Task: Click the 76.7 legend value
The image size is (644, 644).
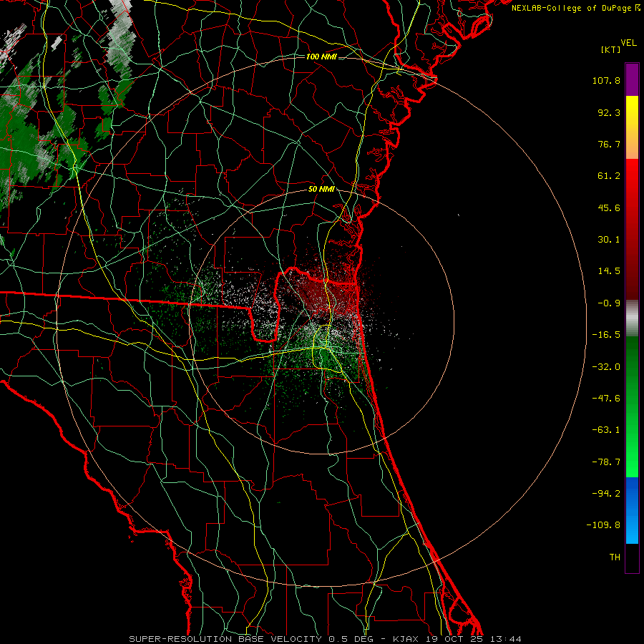Action: [609, 144]
